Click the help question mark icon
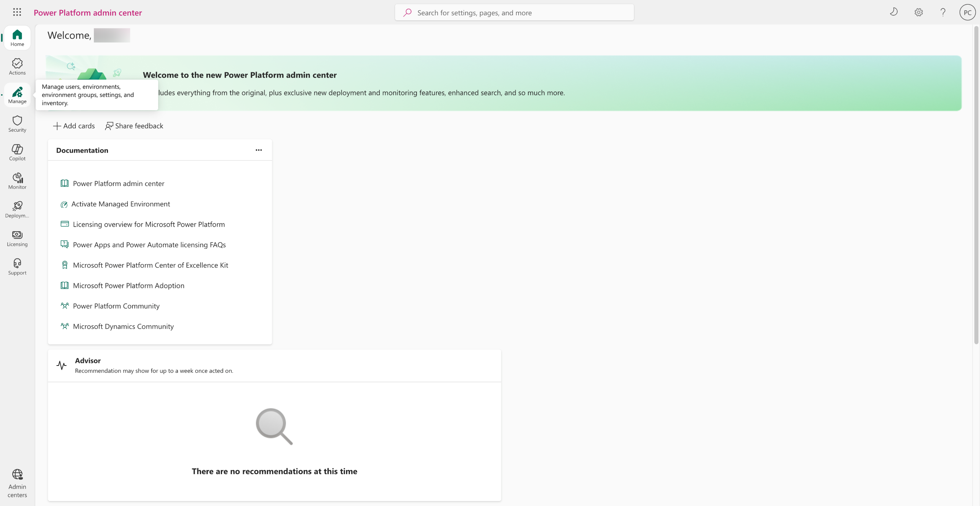This screenshot has width=980, height=506. click(943, 12)
